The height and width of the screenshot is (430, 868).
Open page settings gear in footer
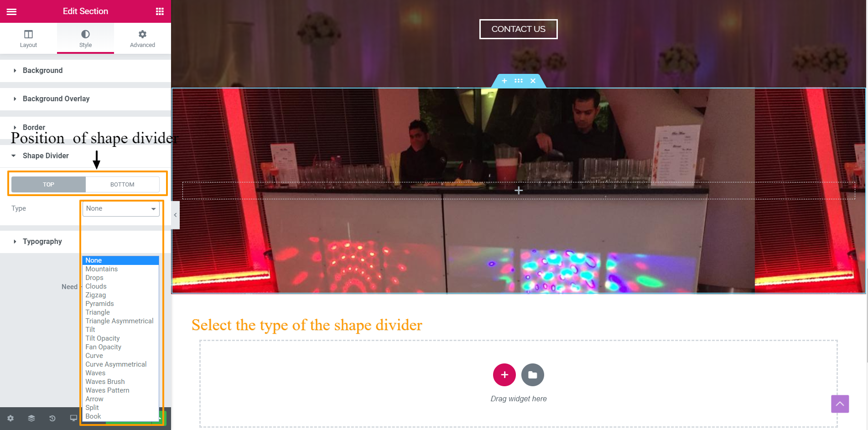pyautogui.click(x=10, y=418)
